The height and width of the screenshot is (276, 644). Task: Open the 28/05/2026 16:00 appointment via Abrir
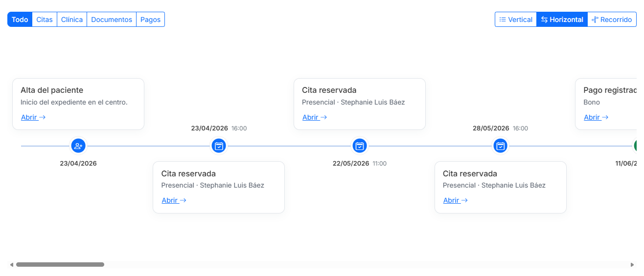pos(455,200)
